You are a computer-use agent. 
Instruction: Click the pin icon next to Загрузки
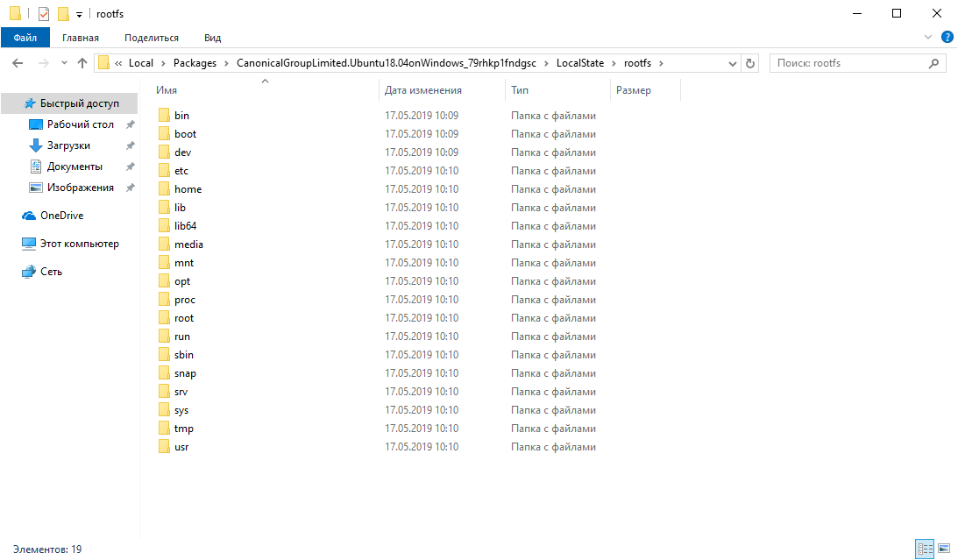(130, 145)
